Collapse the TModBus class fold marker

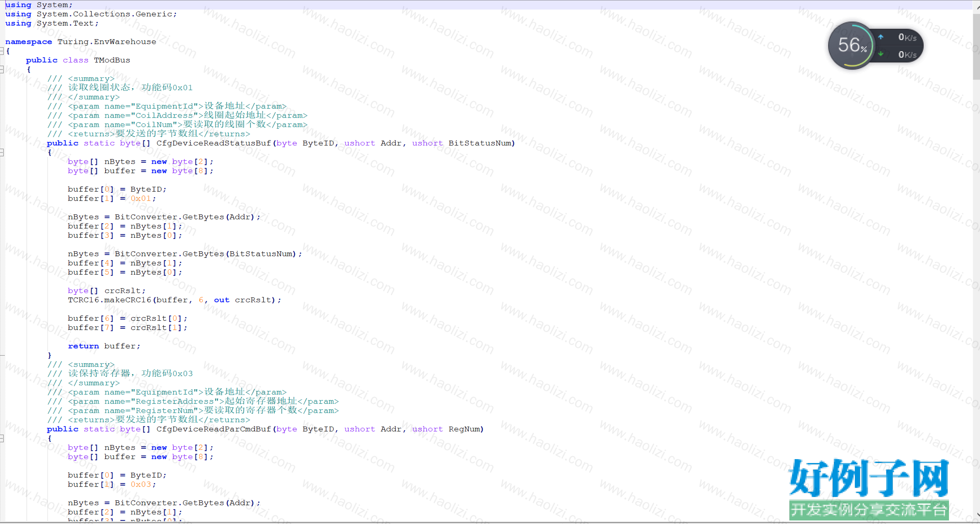pos(2,70)
